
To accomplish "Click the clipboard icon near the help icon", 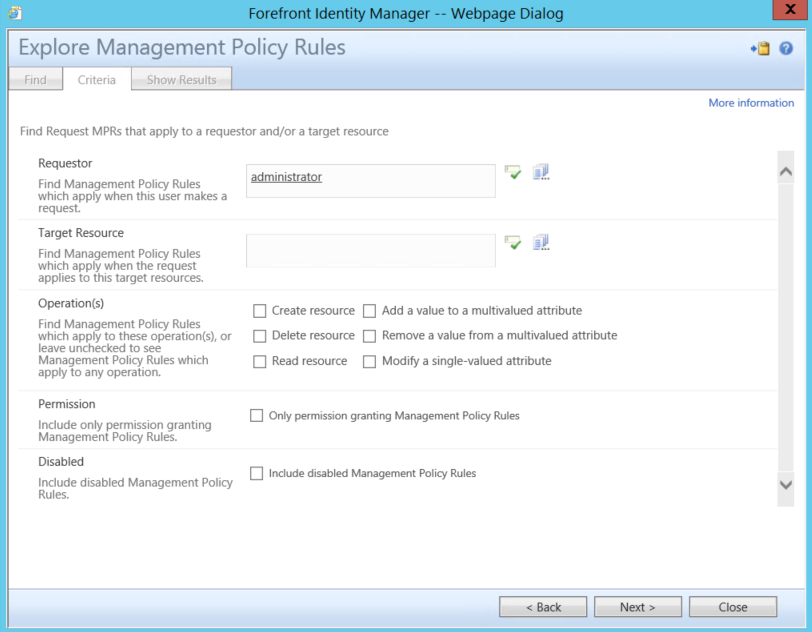I will (x=760, y=48).
